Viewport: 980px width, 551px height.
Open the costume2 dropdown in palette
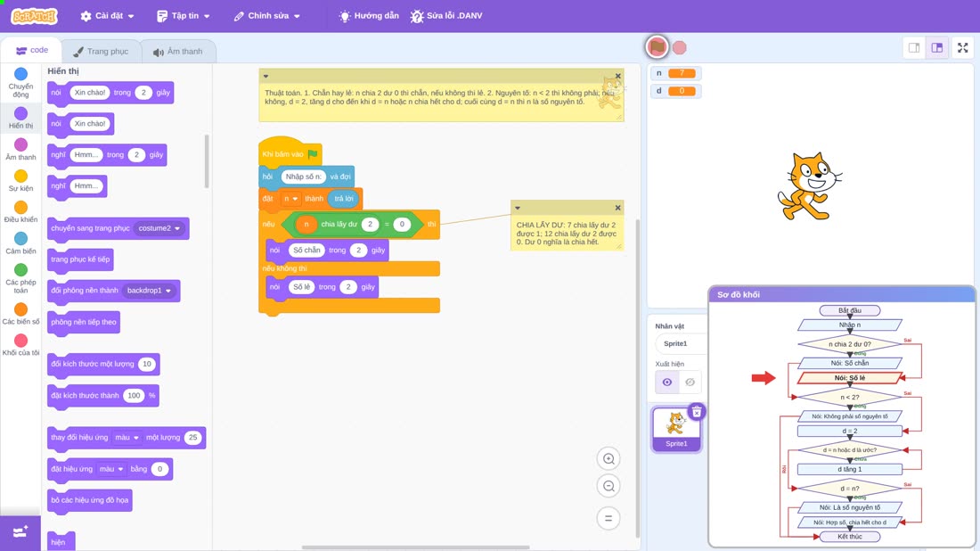159,228
